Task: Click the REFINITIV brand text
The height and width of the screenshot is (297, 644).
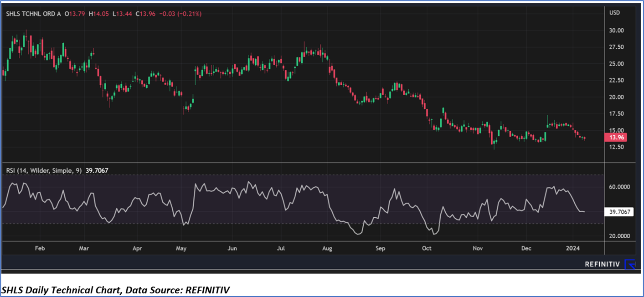Action: pyautogui.click(x=602, y=264)
